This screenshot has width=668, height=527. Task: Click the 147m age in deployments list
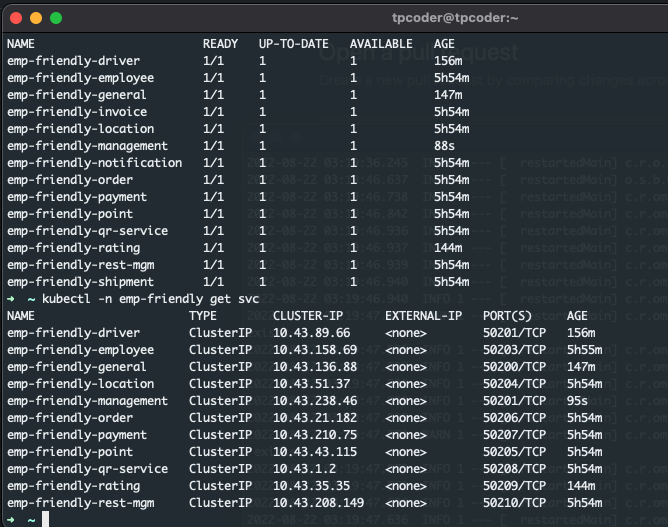point(448,95)
